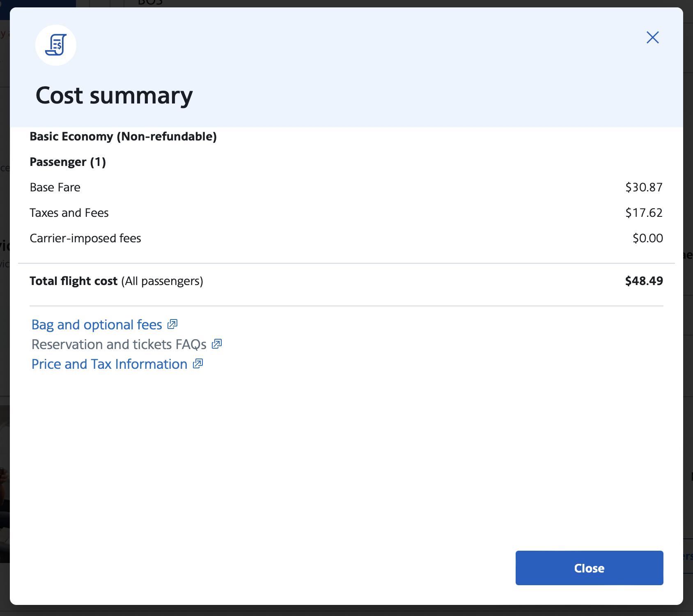Screen dimensions: 693x616
Task: Click external-link icon next to Reservation FAQs
Action: tap(217, 344)
